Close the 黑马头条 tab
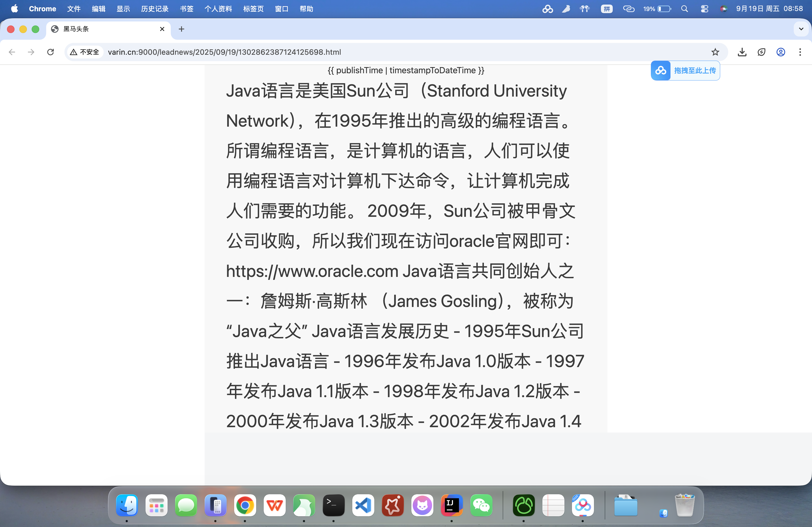812x527 pixels. [162, 29]
